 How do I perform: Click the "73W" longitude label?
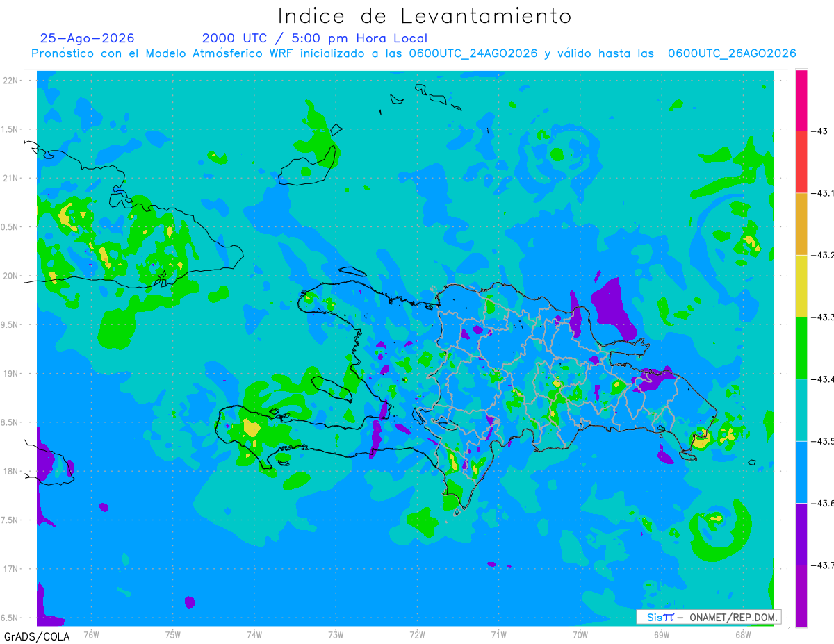[336, 634]
